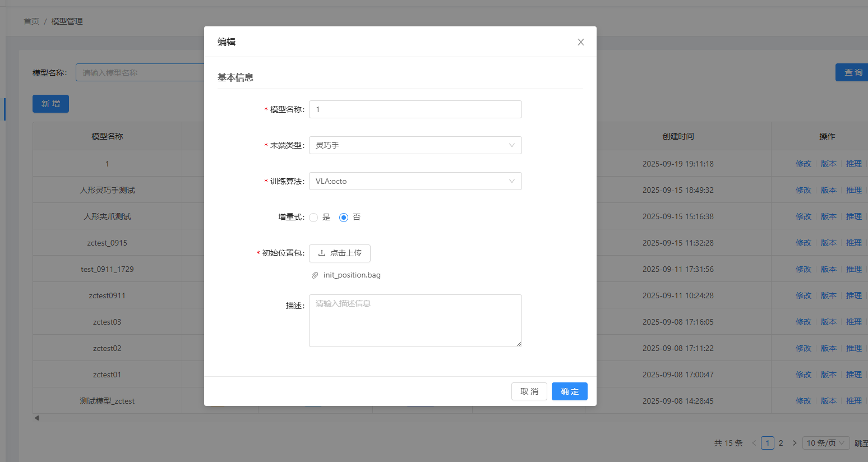Click the left scroll arrow below the table

37,417
